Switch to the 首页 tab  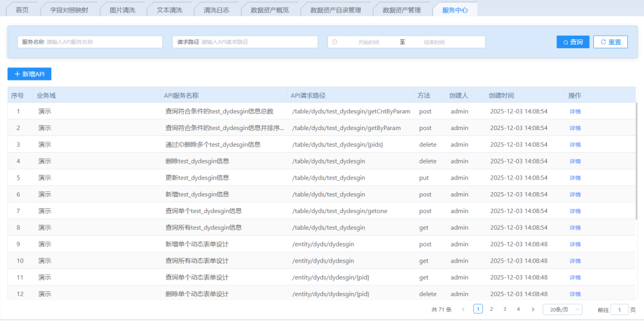(22, 10)
